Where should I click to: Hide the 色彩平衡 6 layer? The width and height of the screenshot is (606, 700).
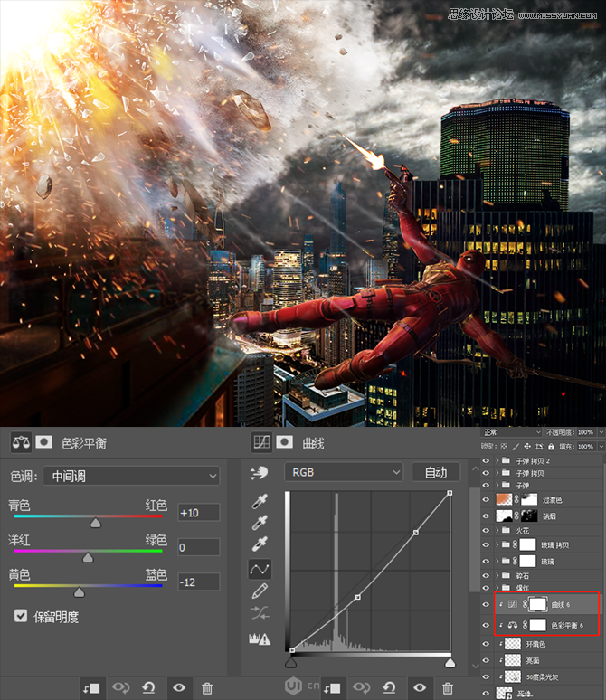(487, 626)
